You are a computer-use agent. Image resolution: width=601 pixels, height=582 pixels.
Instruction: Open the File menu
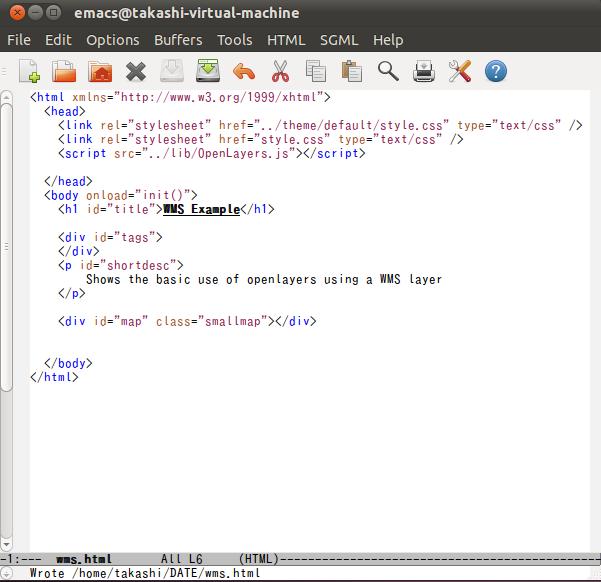pos(19,40)
